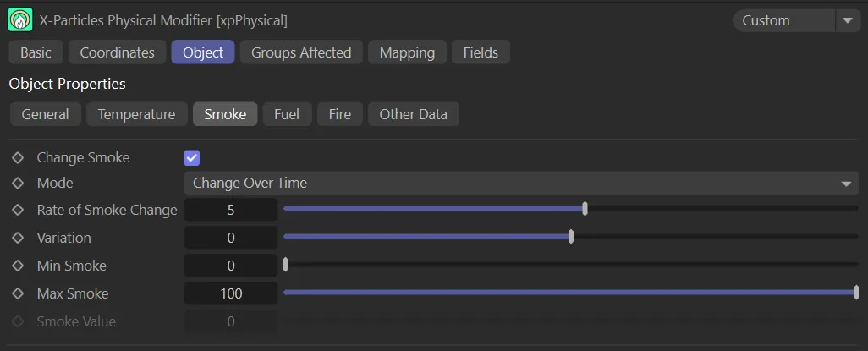Click keyframe diamond beside Min Smoke

pyautogui.click(x=17, y=266)
